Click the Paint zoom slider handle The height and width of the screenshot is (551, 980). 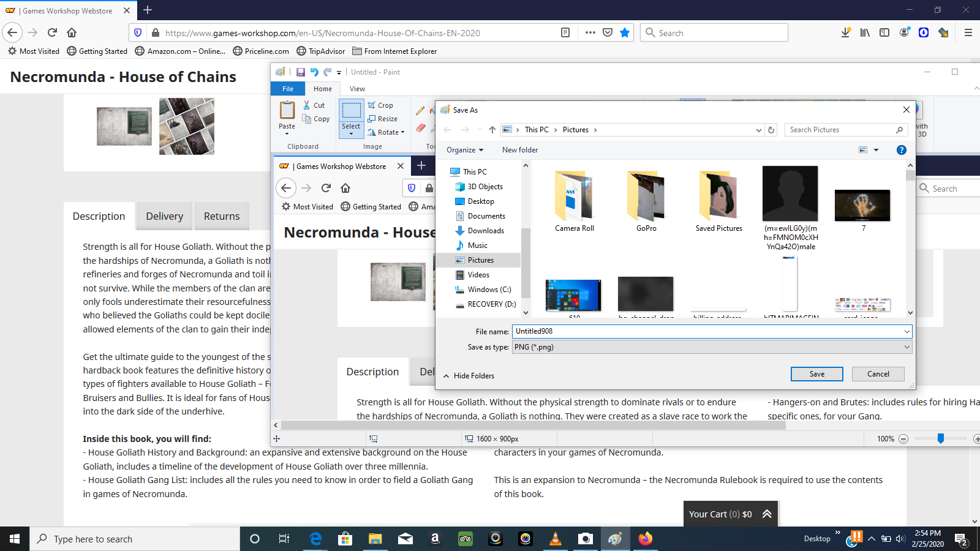coord(941,438)
